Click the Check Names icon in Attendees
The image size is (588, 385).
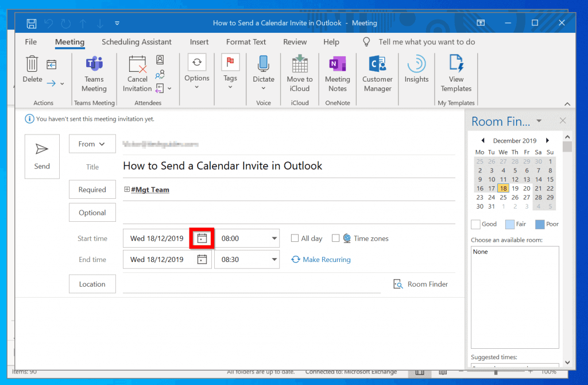(160, 74)
